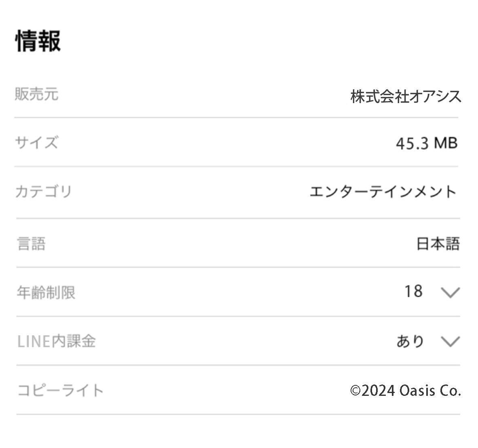Click the LINE内課金 row label
Screen dimensions: 478x448
[57, 341]
